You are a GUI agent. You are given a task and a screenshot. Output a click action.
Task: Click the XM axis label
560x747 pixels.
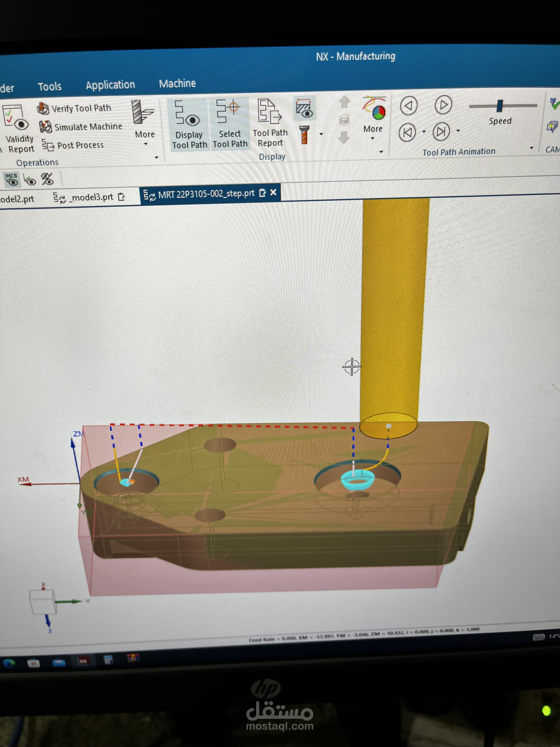point(23,479)
